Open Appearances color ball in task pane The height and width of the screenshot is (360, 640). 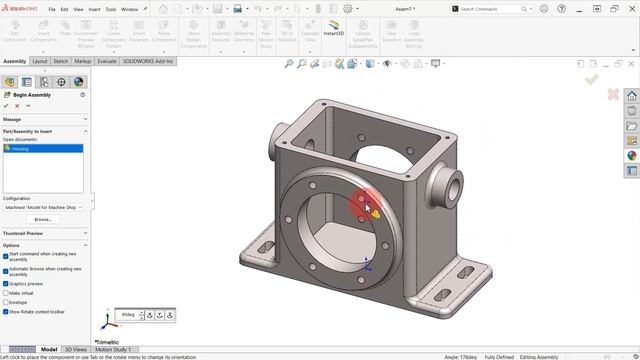click(632, 156)
